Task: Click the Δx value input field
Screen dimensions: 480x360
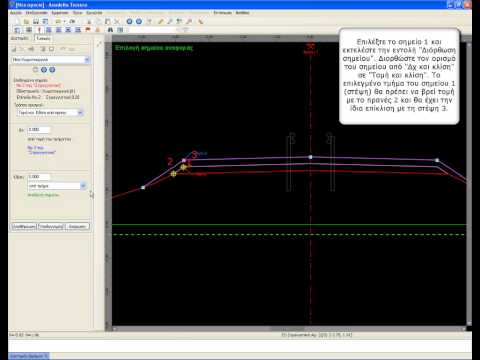Action: tap(39, 130)
